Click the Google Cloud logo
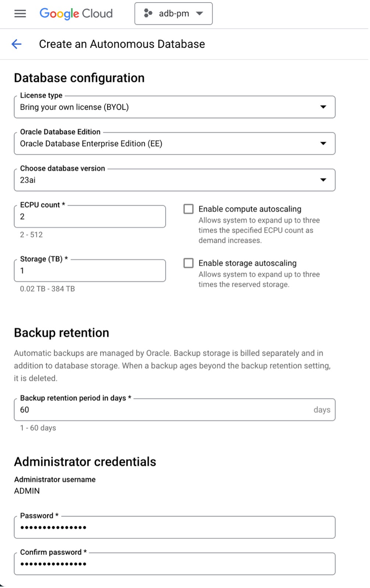 click(76, 14)
